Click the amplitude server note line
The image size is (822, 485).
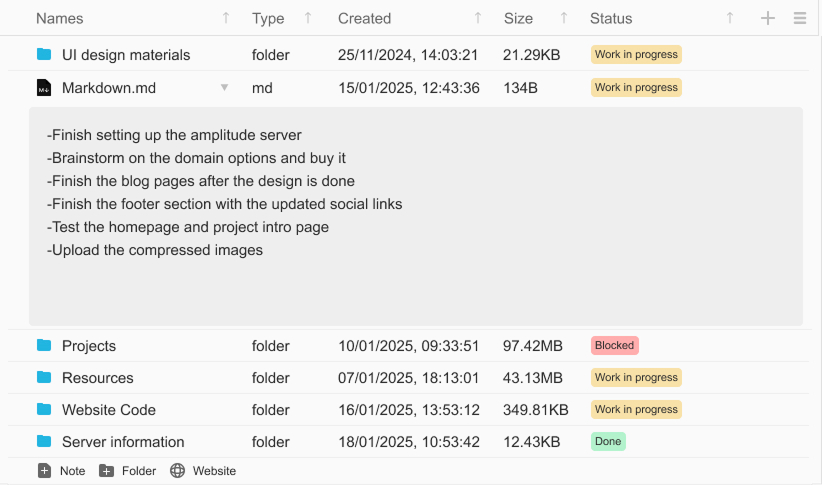174,135
